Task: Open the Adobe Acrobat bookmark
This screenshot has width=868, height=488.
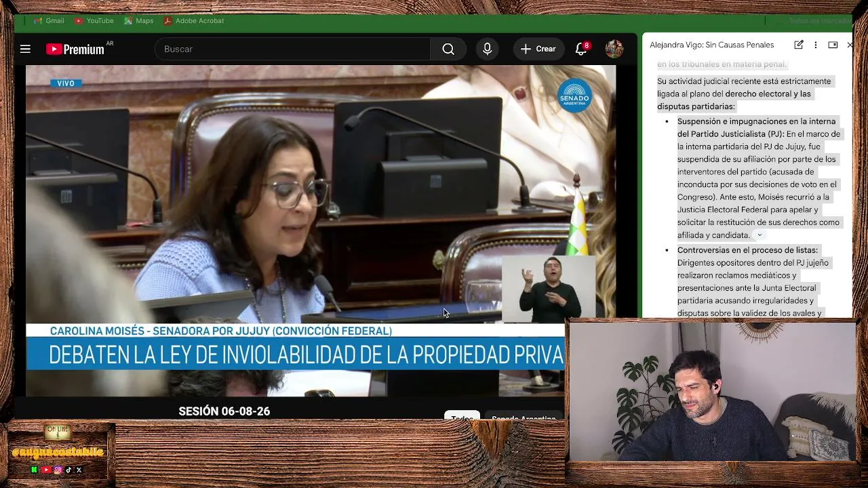Action: coord(194,20)
